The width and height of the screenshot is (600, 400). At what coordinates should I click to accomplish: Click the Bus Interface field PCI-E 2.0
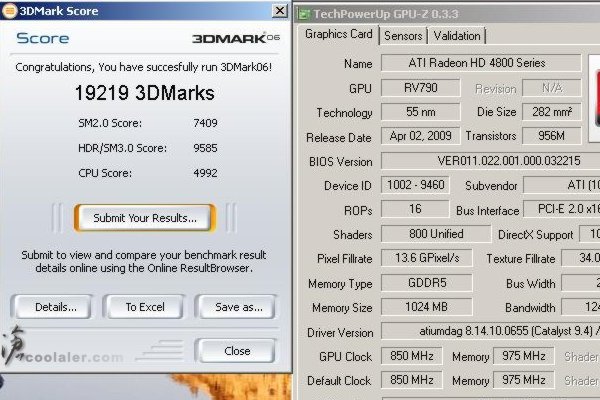[561, 209]
